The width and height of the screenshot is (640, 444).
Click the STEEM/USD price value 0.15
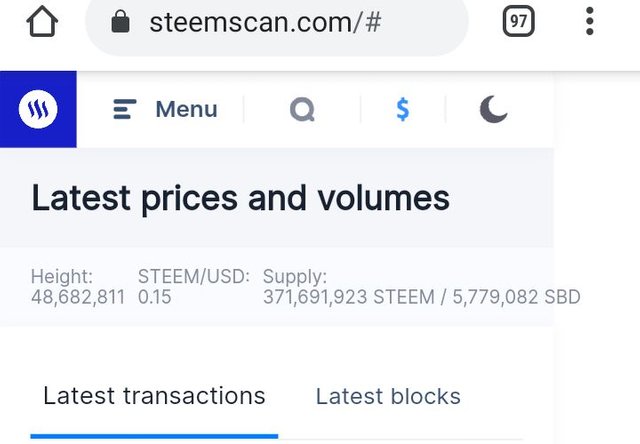click(155, 297)
